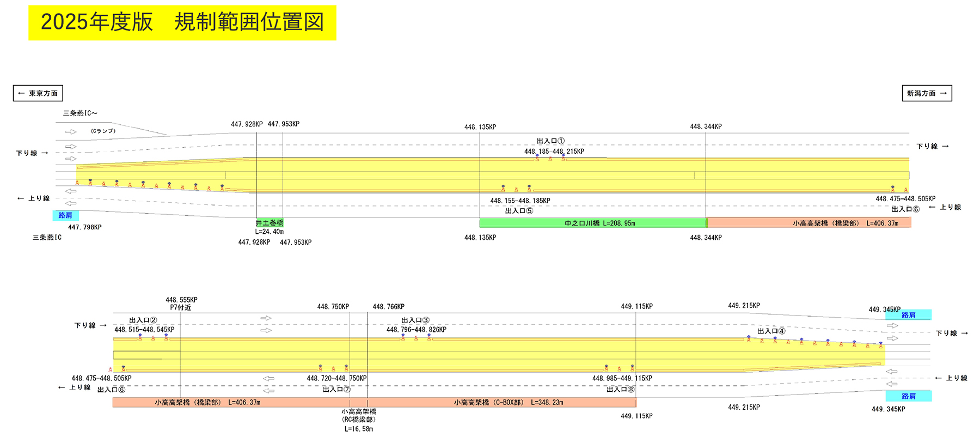Click the middle cone above 448.155-448.185KP
This screenshot has height=436, width=980.
516,189
